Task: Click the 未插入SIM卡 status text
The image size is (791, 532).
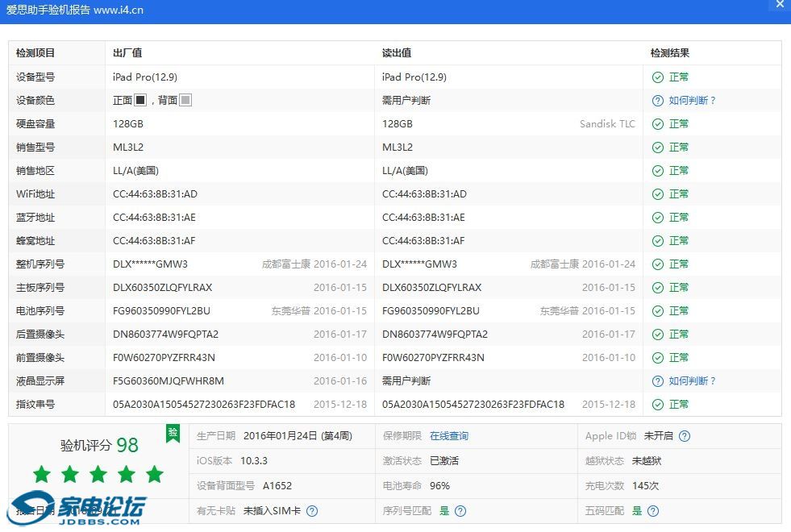Action: click(x=272, y=511)
